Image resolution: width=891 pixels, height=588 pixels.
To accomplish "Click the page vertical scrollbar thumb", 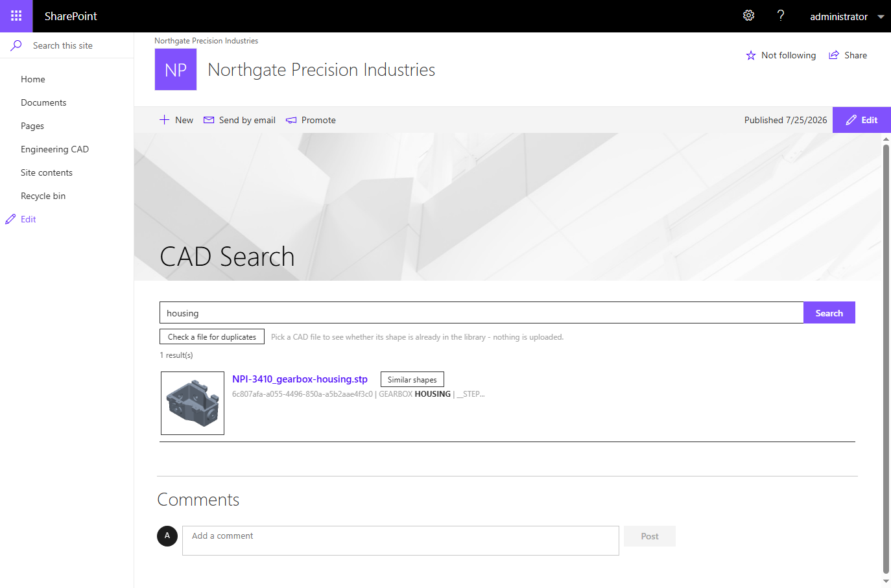I will pyautogui.click(x=886, y=360).
